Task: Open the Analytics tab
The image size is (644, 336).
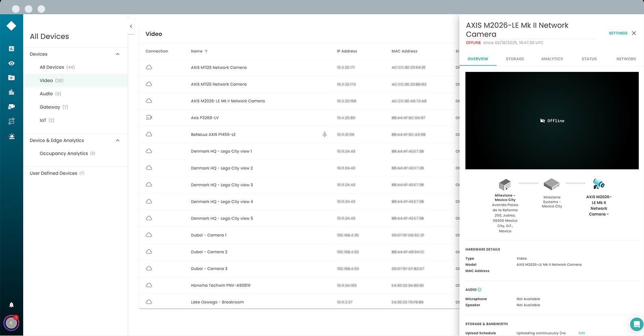Action: pos(552,59)
